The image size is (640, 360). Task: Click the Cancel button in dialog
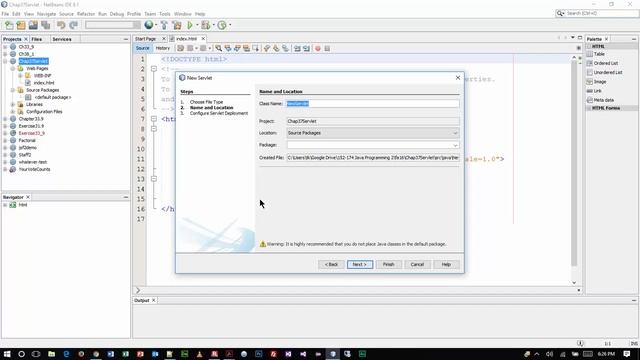tap(417, 264)
